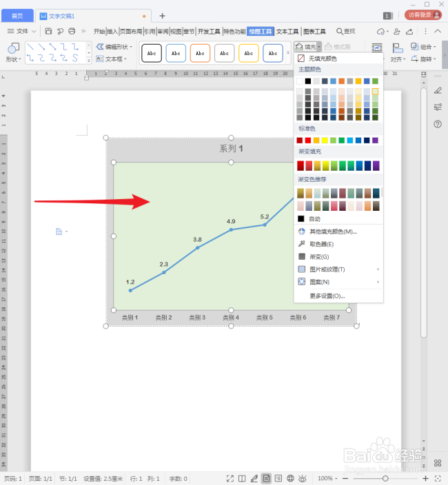Open the Insert (插入) ribbon tab
Viewport: 448px width, 485px height.
click(112, 31)
